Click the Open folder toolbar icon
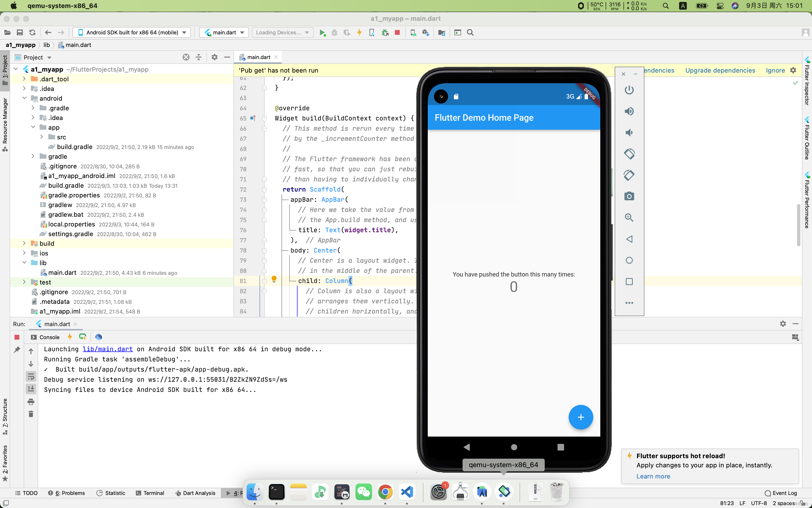 point(7,33)
